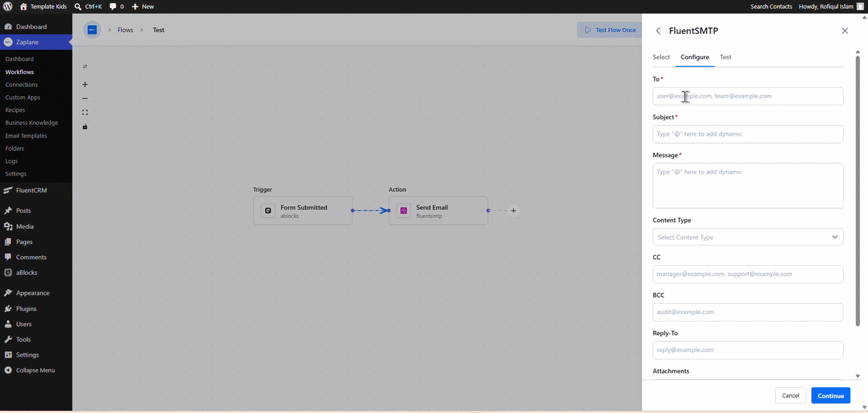868x413 pixels.
Task: Zoom in on the canvas
Action: coord(85,85)
